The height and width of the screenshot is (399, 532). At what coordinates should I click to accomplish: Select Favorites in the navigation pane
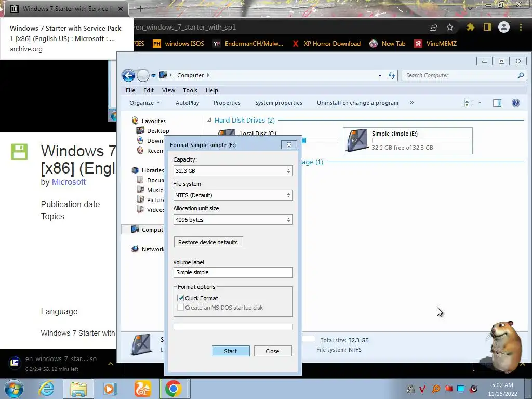pos(153,121)
